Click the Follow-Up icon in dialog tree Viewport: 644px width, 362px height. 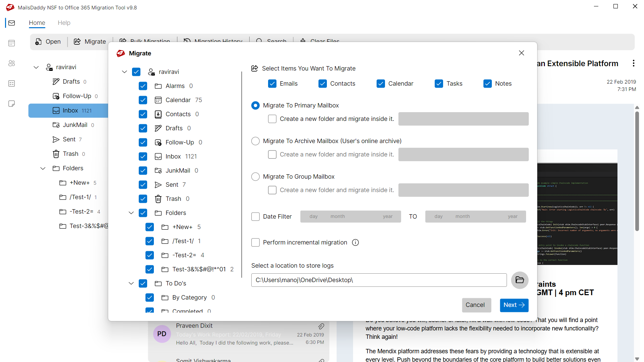pos(158,142)
